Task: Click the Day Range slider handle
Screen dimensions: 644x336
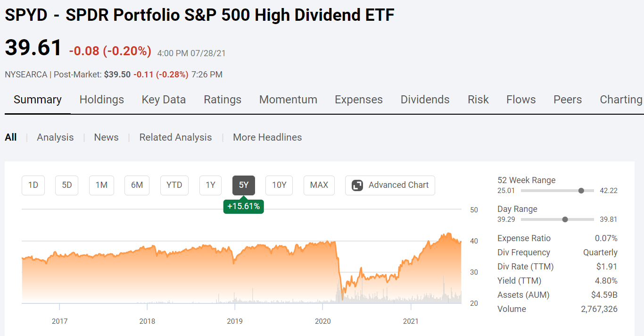Action: click(565, 219)
